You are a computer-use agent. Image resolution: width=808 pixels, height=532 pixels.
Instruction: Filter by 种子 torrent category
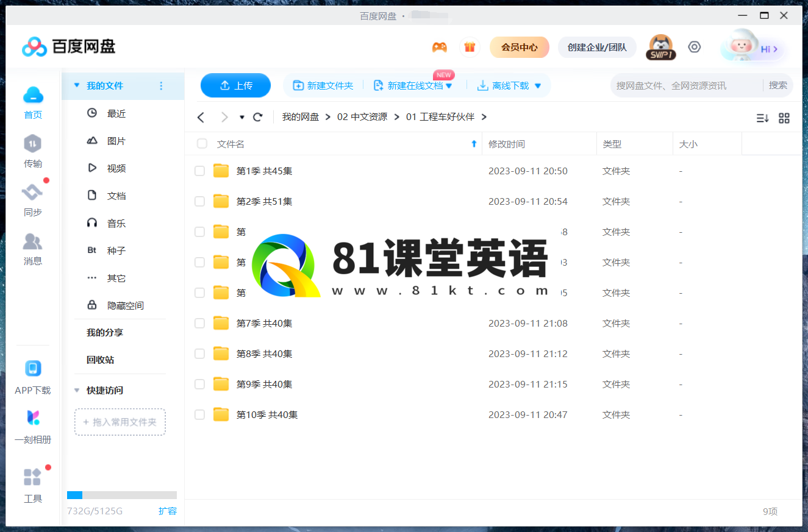tap(116, 250)
